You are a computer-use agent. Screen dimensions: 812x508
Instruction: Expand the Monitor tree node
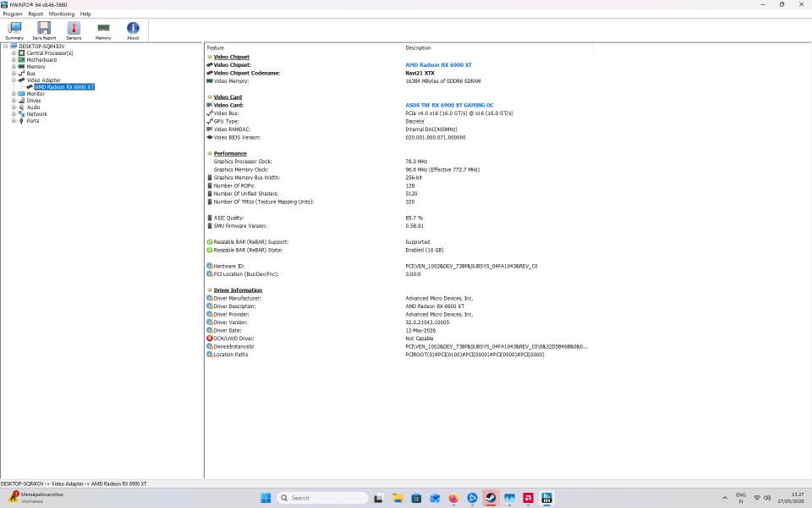point(14,94)
